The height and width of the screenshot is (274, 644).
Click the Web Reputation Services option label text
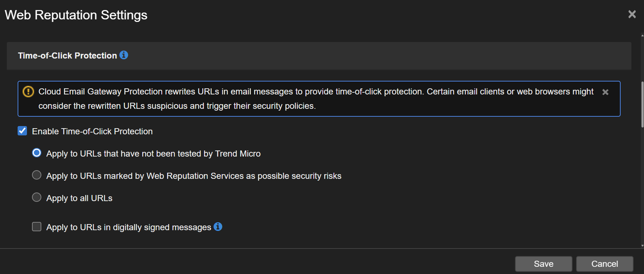point(194,176)
